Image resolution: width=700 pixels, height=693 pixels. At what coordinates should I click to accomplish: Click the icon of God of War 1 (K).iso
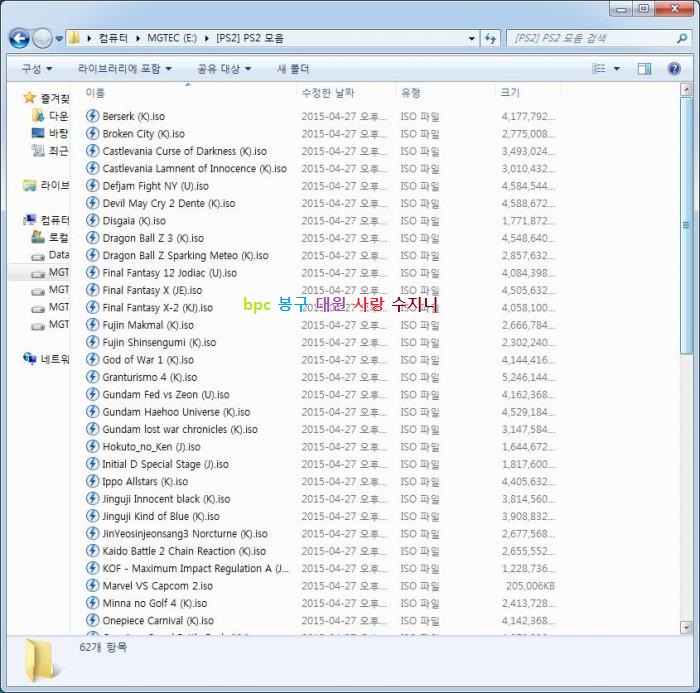(x=92, y=359)
